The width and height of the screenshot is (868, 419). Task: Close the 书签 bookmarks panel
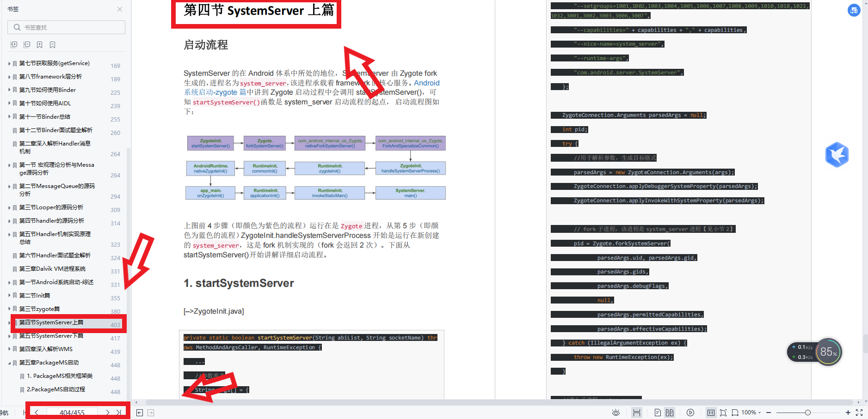pos(120,9)
